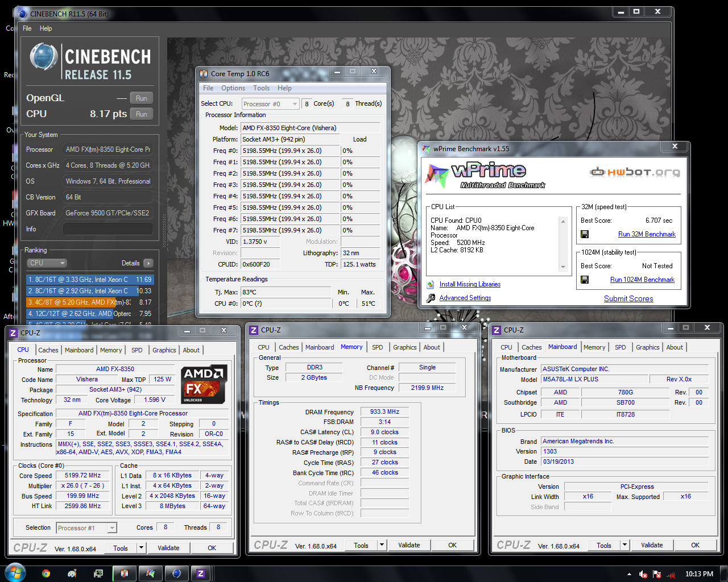The width and height of the screenshot is (728, 582).
Task: Click mainboard Model field M5A78L-M LX PLUS
Action: pos(594,379)
